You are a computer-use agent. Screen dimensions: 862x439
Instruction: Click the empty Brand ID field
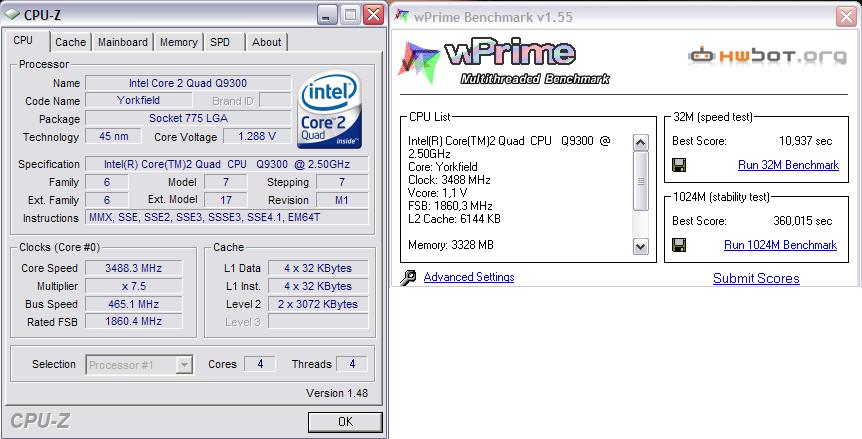pos(275,100)
